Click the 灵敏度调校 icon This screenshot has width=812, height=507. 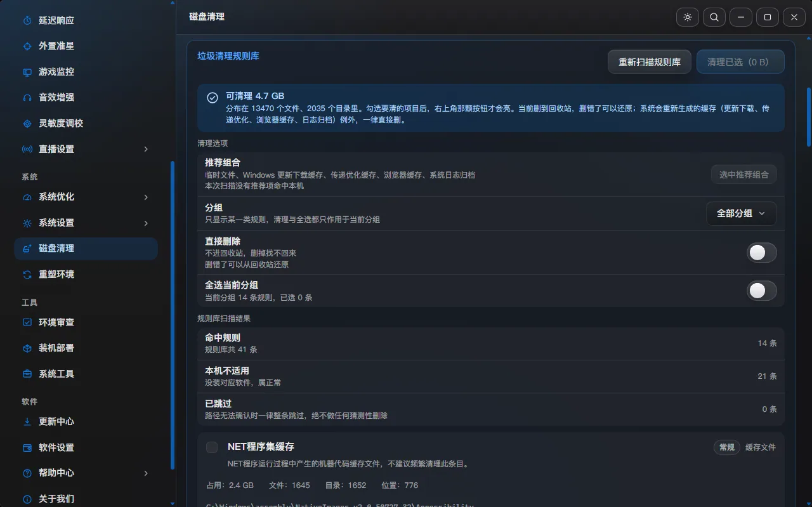(27, 124)
